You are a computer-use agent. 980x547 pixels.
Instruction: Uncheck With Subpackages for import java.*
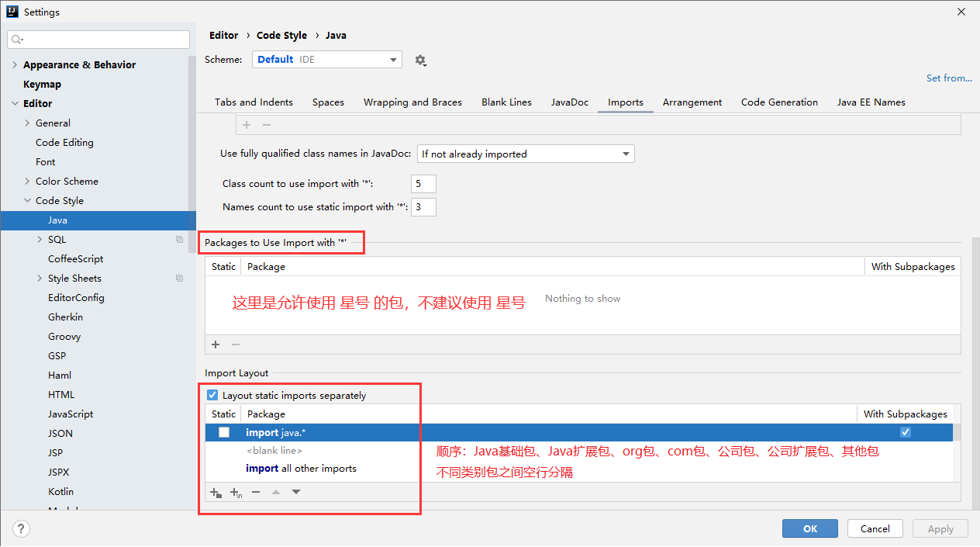[905, 432]
